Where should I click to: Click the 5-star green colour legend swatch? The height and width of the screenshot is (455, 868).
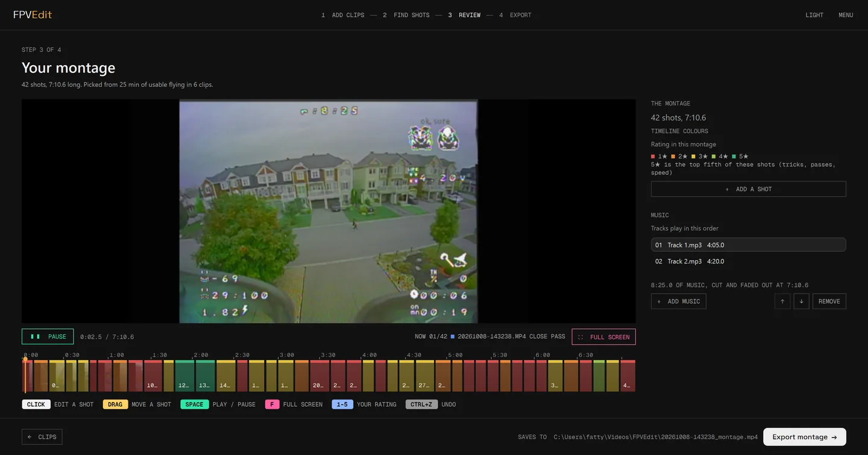point(734,157)
